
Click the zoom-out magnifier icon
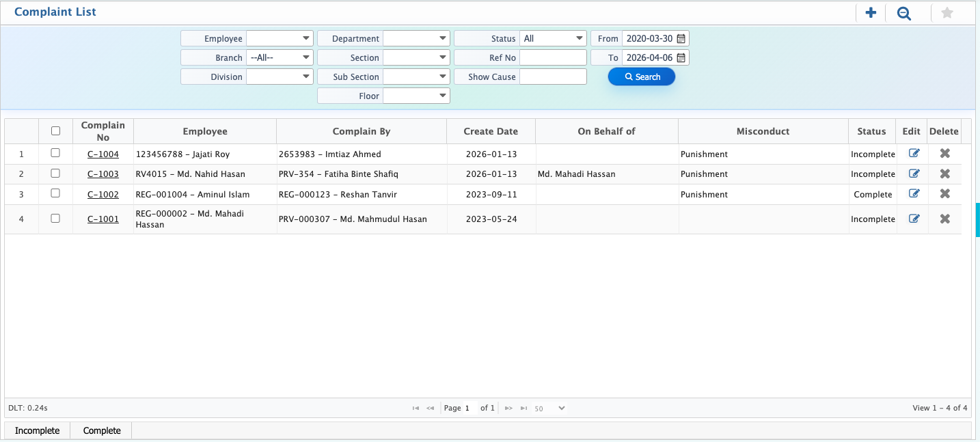(904, 13)
